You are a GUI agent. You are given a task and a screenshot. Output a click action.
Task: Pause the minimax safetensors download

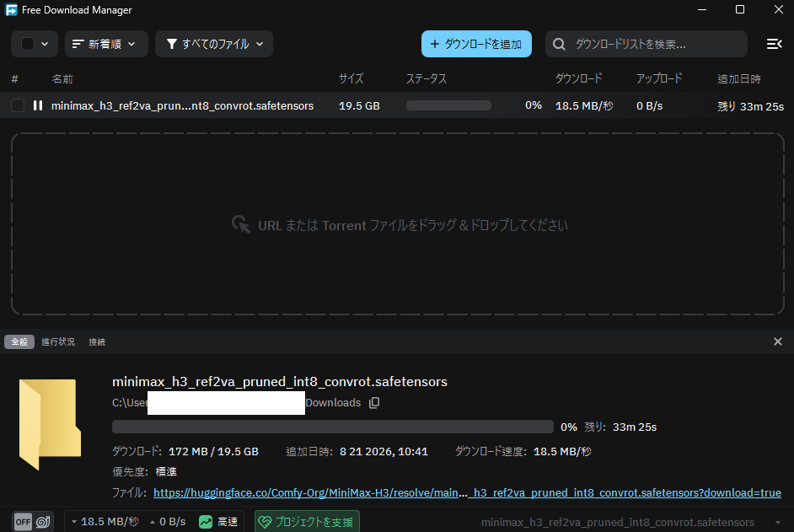38,105
